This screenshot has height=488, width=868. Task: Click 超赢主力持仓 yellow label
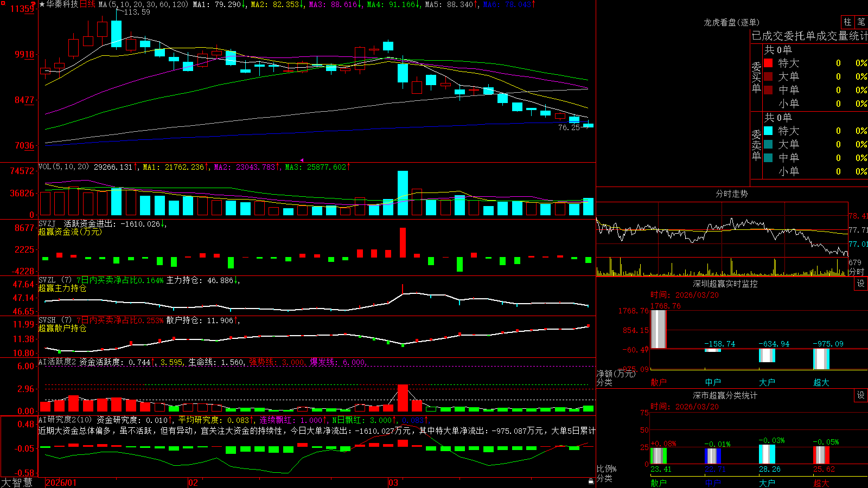pos(62,288)
